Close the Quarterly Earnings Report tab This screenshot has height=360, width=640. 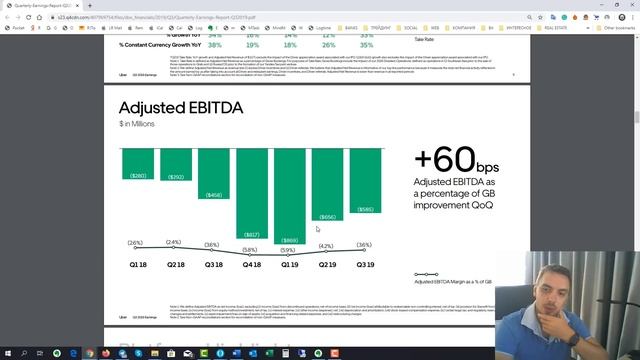click(x=77, y=6)
